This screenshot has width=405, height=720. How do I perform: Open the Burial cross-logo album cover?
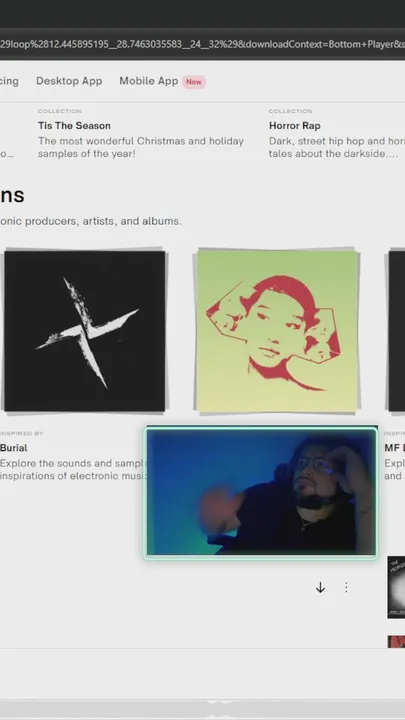[85, 331]
